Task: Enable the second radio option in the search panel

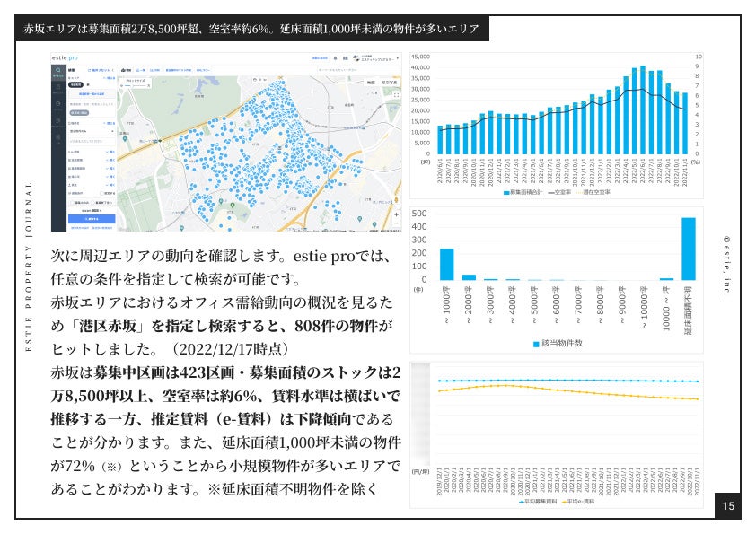Action: pyautogui.click(x=92, y=201)
